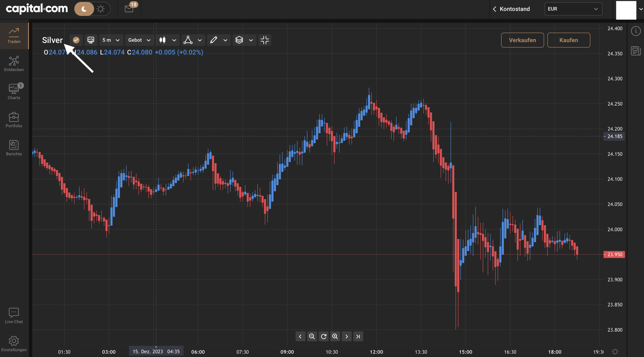Click the indicators triangle icon
This screenshot has width=644, height=357.
click(x=188, y=40)
